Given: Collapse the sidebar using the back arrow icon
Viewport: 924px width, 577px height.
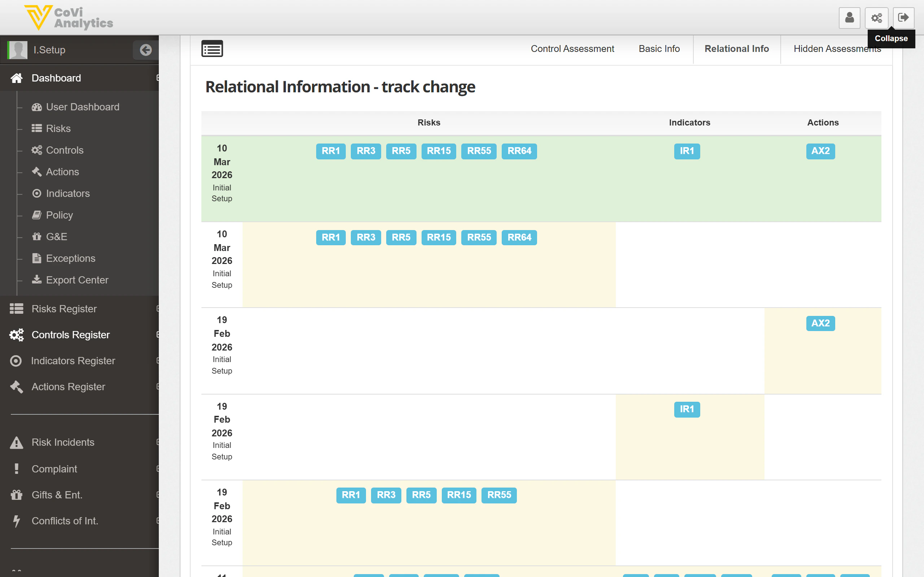Looking at the screenshot, I should [145, 50].
